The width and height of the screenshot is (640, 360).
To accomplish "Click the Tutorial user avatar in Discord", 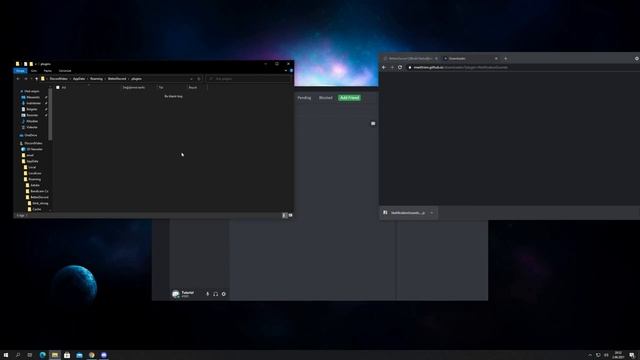I will pos(176,294).
